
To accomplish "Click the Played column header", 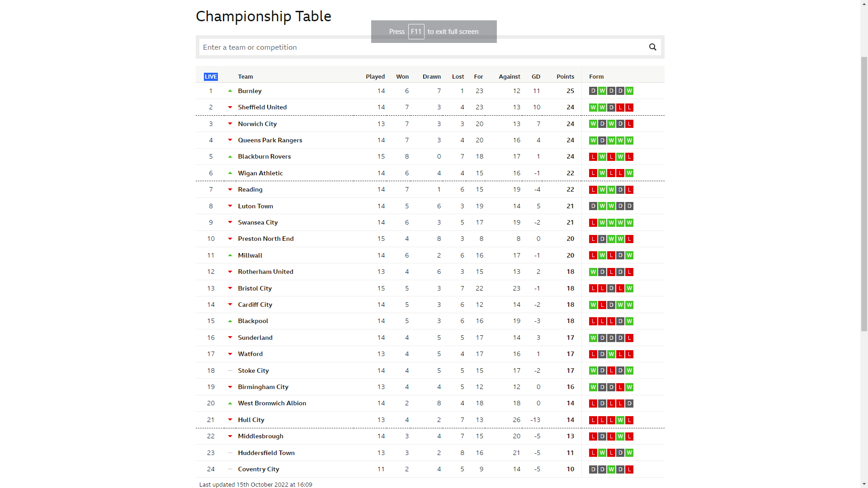I will 375,77.
